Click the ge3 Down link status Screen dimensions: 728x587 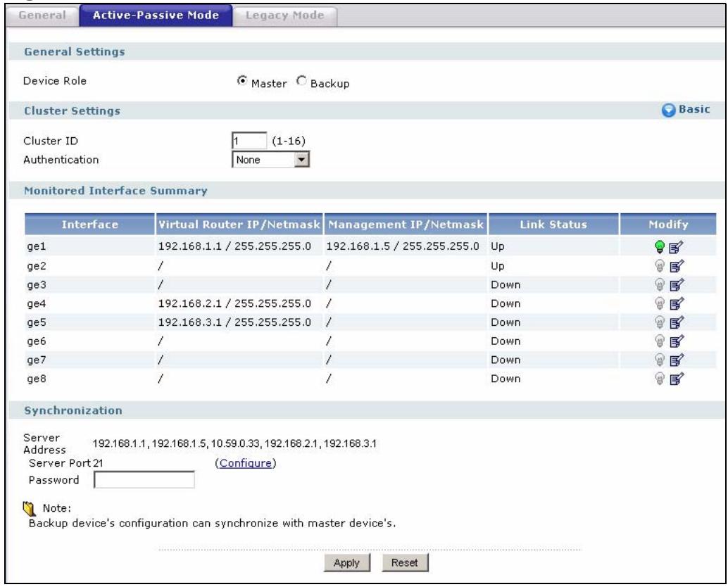[x=506, y=284]
